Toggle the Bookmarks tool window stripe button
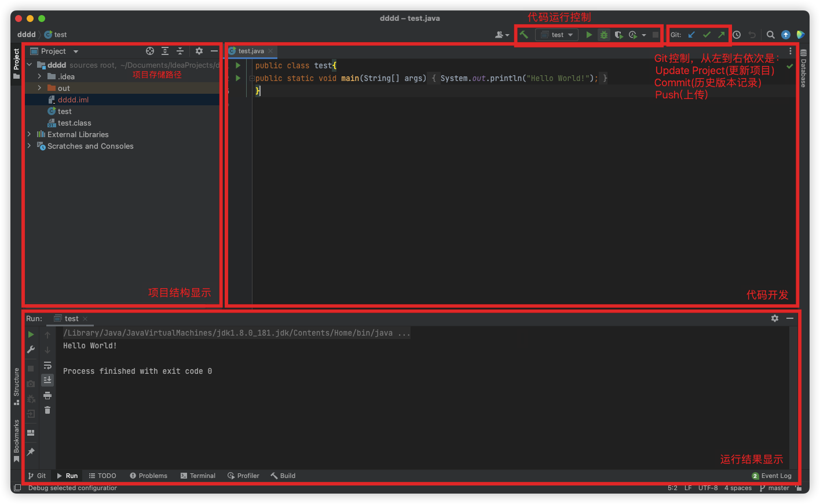The image size is (820, 504). click(17, 440)
